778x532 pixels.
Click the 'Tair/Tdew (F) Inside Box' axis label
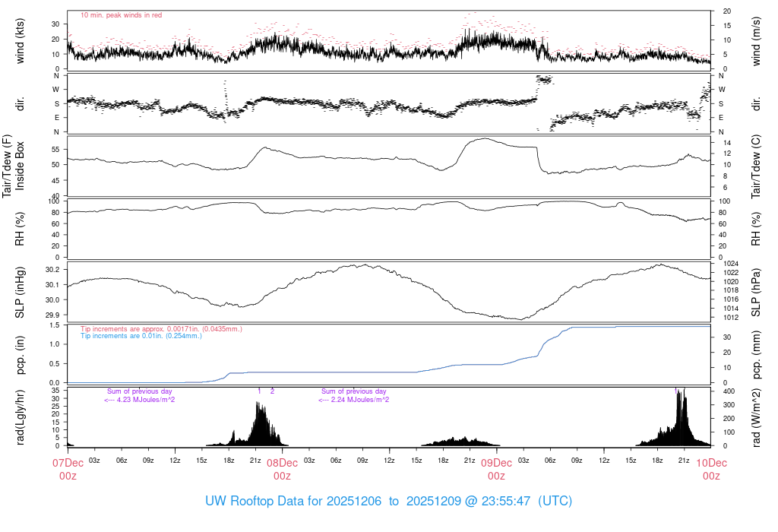(13, 166)
